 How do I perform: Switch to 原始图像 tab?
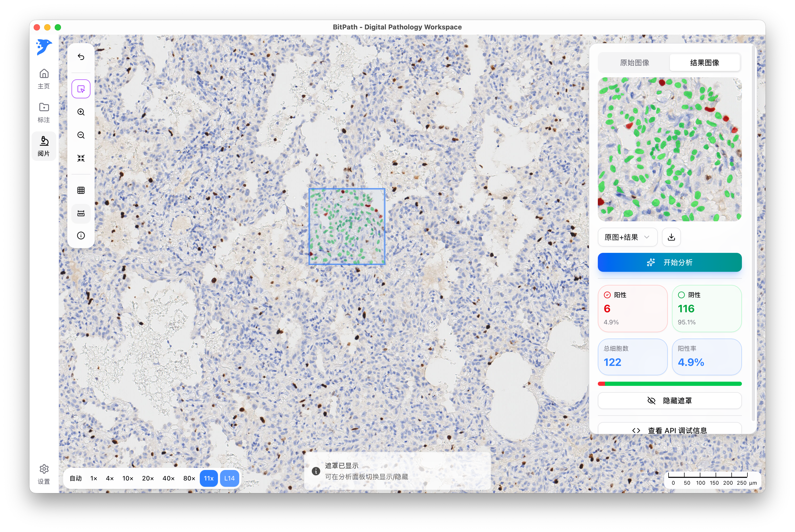click(x=634, y=63)
